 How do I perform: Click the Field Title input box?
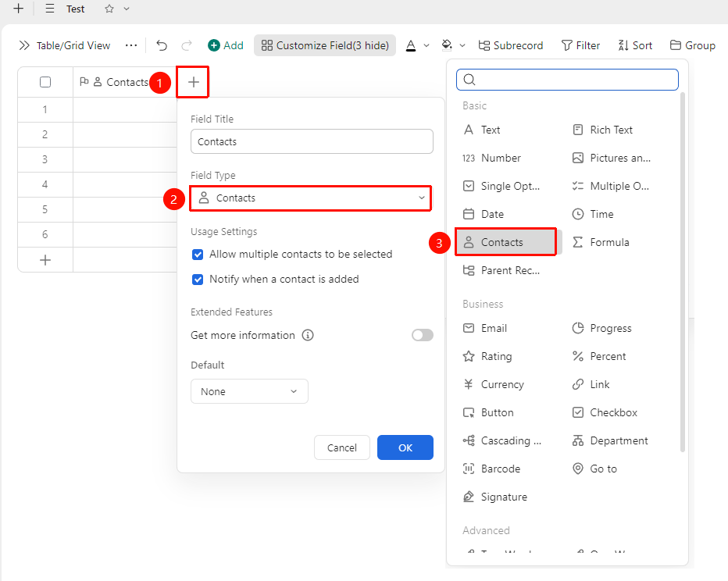tap(312, 141)
